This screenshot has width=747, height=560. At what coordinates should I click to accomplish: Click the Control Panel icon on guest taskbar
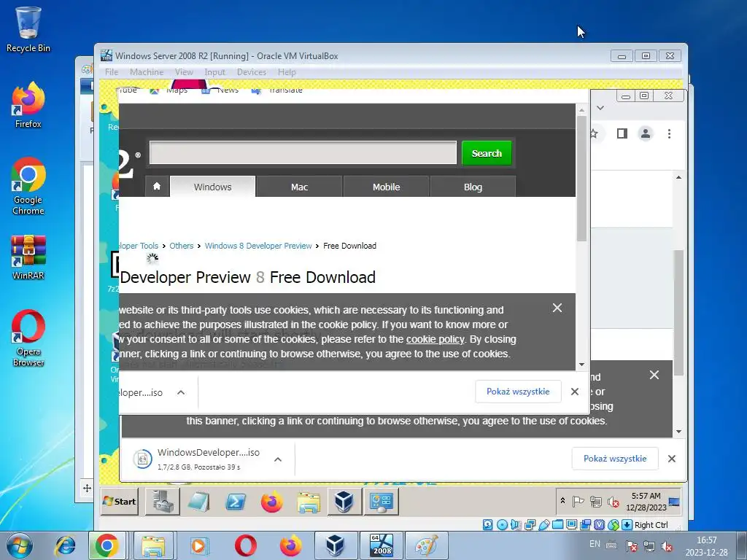pos(381,502)
